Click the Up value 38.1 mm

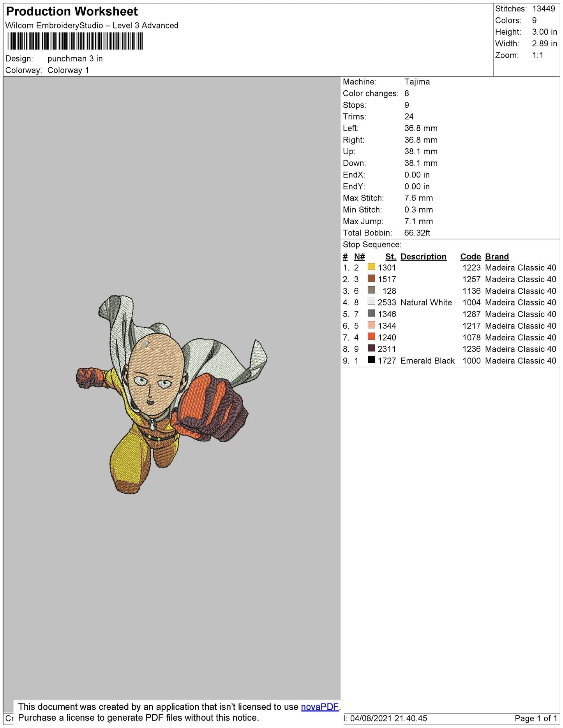click(x=421, y=152)
